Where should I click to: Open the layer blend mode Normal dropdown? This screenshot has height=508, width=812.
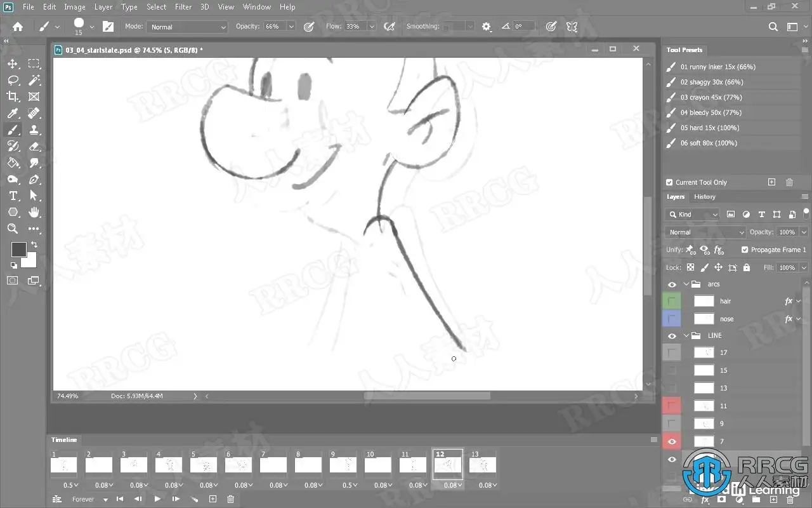(x=705, y=232)
